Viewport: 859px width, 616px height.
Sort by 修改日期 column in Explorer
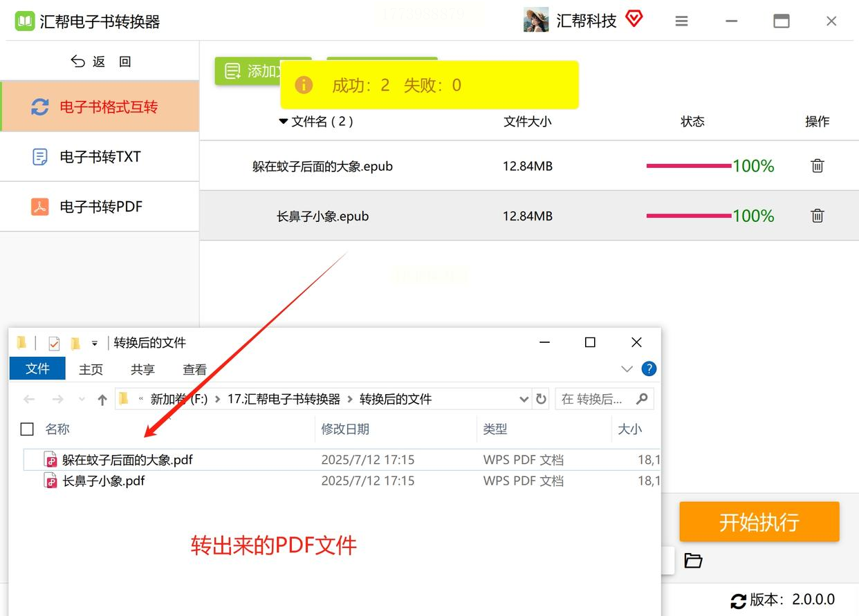pyautogui.click(x=345, y=429)
